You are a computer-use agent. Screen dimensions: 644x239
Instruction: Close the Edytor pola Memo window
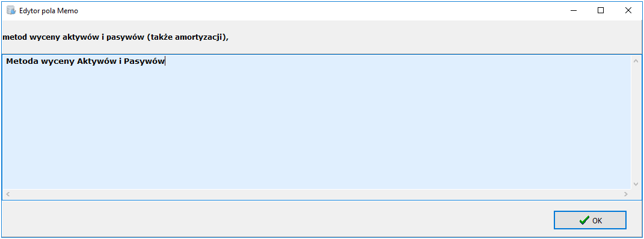point(628,11)
